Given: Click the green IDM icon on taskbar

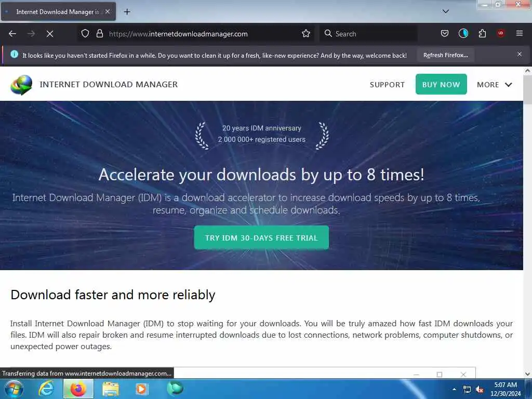Looking at the screenshot, I should coord(175,389).
